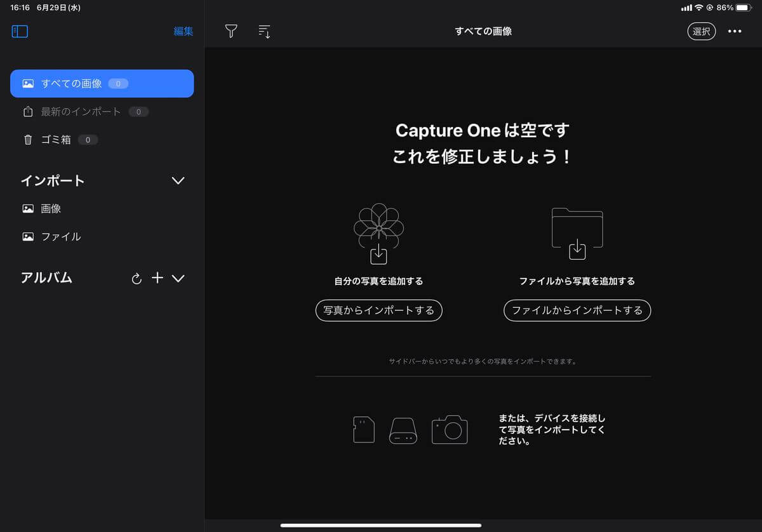Click the 16:16 clock in status bar

[x=20, y=8]
